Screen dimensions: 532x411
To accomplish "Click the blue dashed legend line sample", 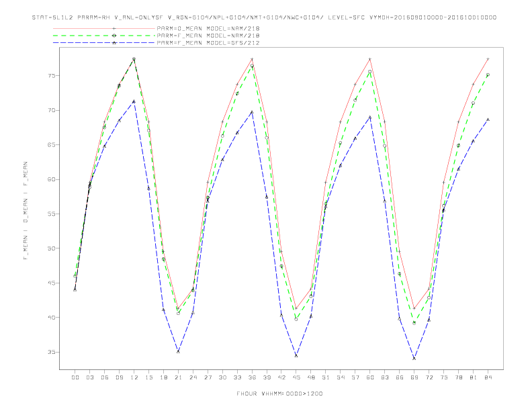I will [x=104, y=43].
